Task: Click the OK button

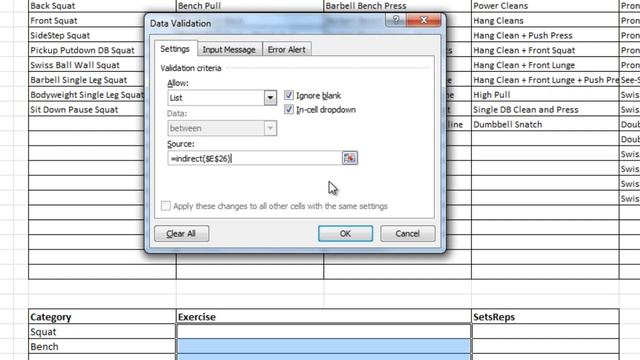Action: click(345, 233)
